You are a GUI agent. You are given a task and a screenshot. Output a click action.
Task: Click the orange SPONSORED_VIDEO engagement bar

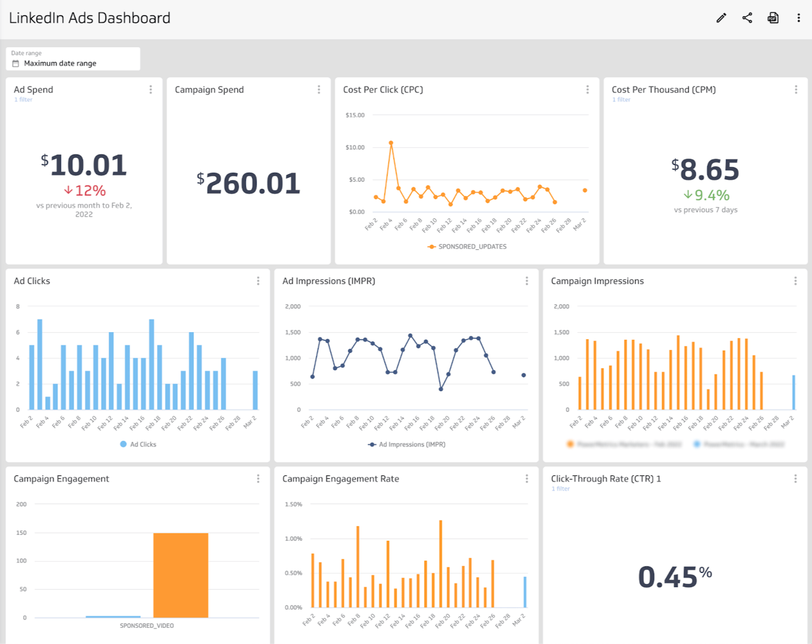[181, 575]
